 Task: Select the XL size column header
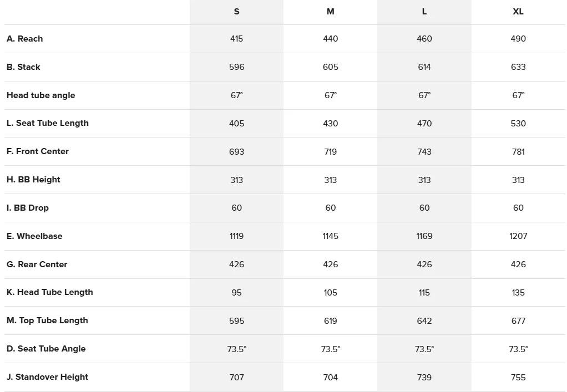click(518, 12)
